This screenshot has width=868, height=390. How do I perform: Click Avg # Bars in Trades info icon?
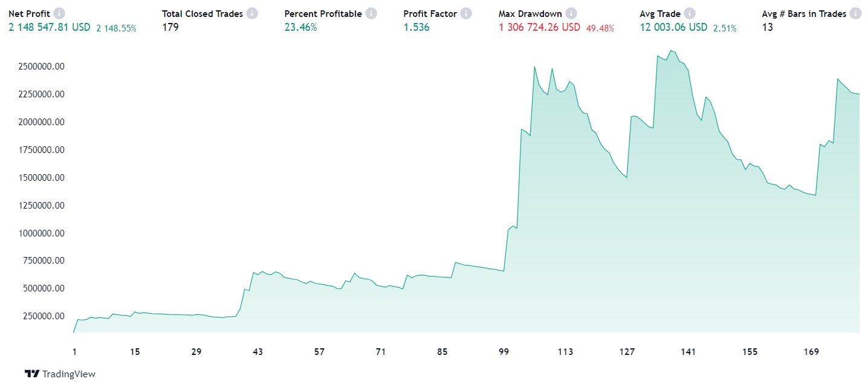(x=855, y=13)
